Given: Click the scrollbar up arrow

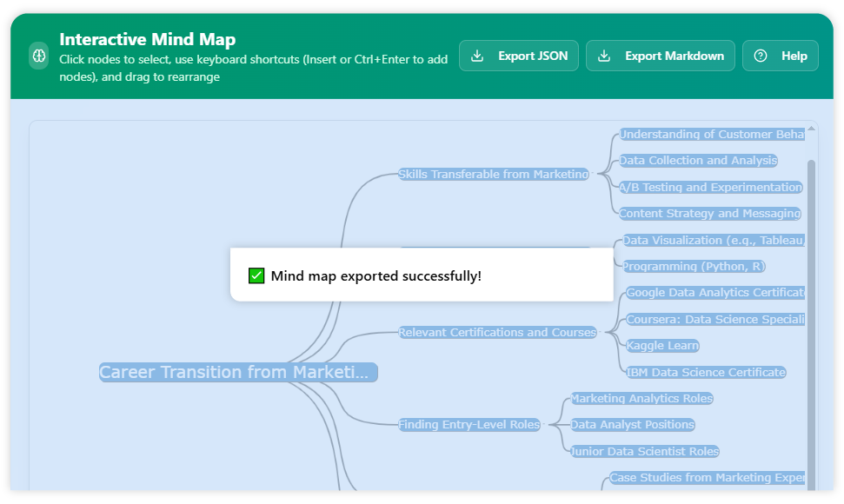Looking at the screenshot, I should point(812,130).
